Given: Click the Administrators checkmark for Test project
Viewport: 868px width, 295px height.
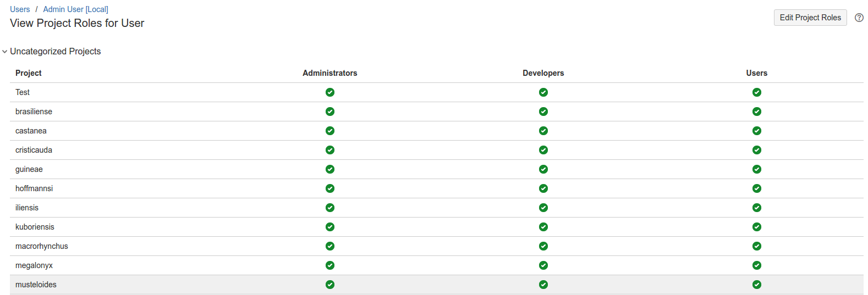Looking at the screenshot, I should click(330, 92).
